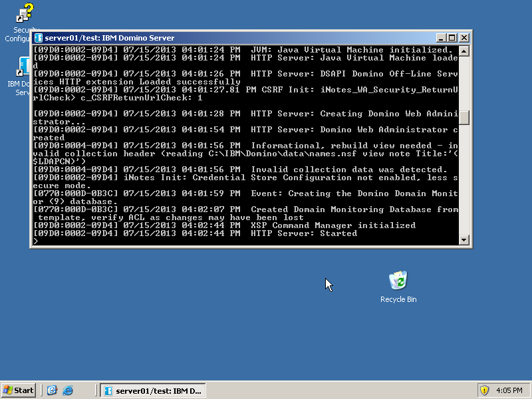Click 'Created Domain Monitoring Database from' log line
The height and width of the screenshot is (399, 532).
[x=245, y=209]
